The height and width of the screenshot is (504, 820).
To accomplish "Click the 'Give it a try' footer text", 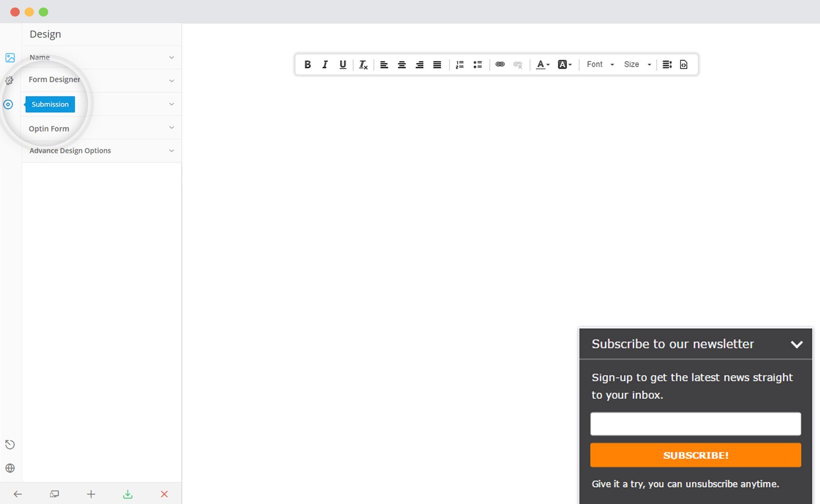I will tap(685, 484).
